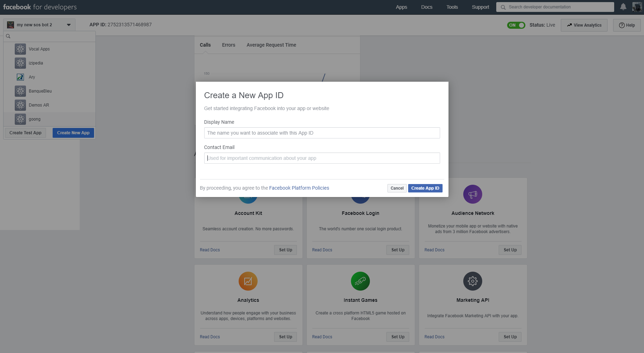
Task: Click the APP ID number text
Action: pos(130,25)
